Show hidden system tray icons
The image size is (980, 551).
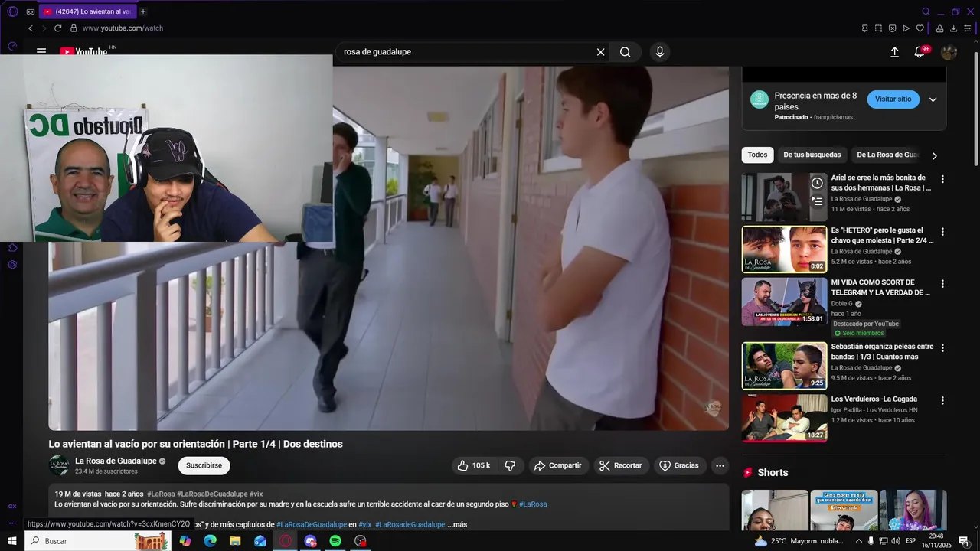pyautogui.click(x=858, y=541)
